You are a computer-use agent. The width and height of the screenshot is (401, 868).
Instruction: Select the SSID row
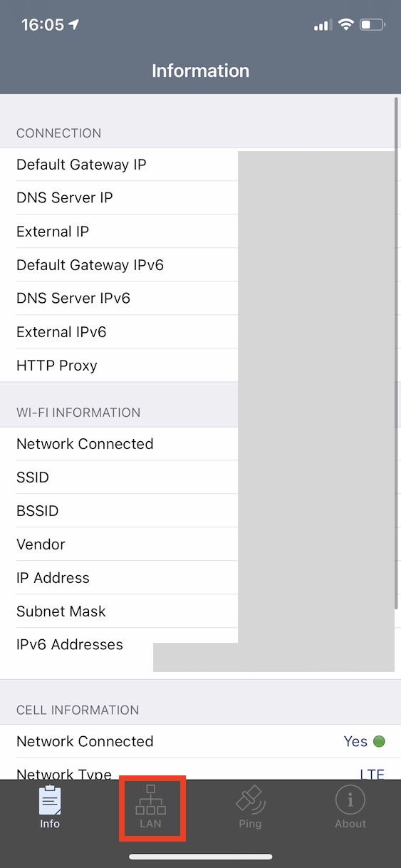200,477
